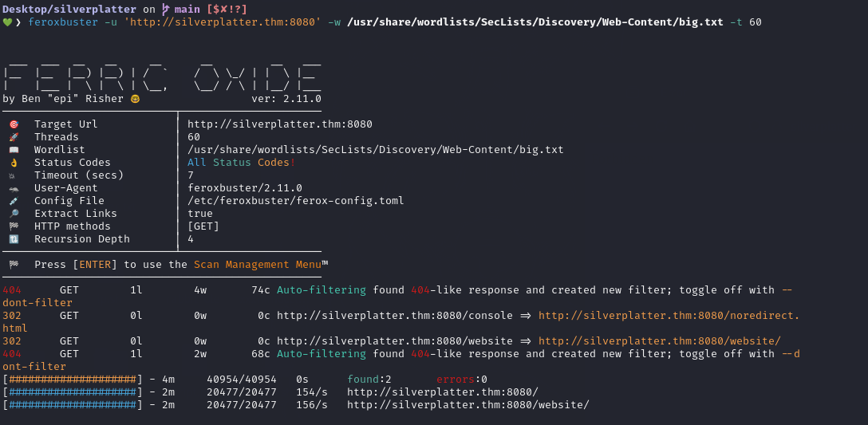This screenshot has height=425, width=868.
Task: Click the quoted URL in the command
Action: point(222,22)
